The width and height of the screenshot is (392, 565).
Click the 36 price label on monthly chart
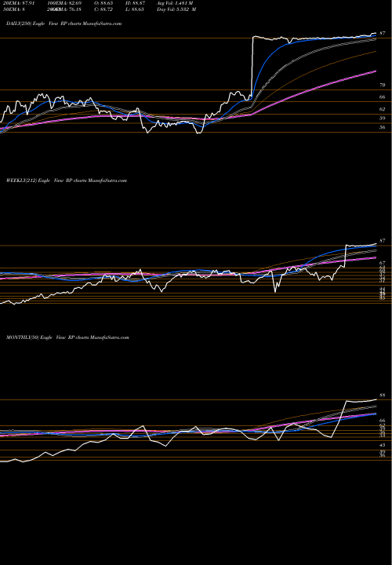383,455
